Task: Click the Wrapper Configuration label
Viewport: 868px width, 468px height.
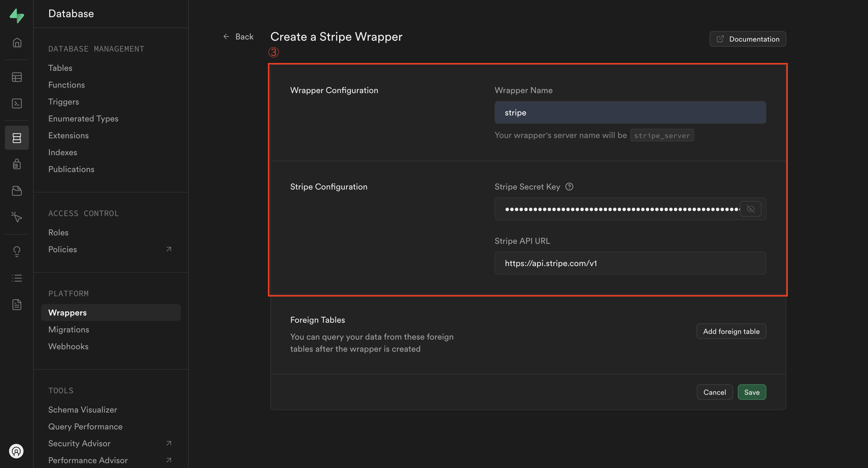Action: coord(334,90)
